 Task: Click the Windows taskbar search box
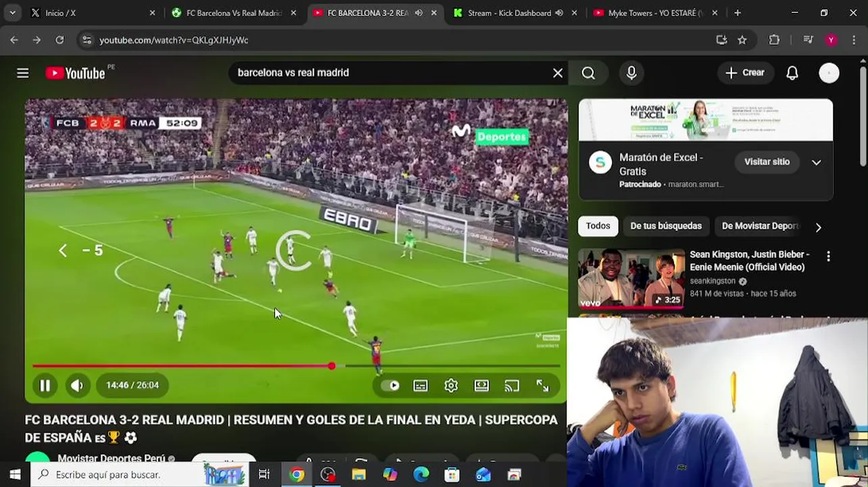[139, 475]
